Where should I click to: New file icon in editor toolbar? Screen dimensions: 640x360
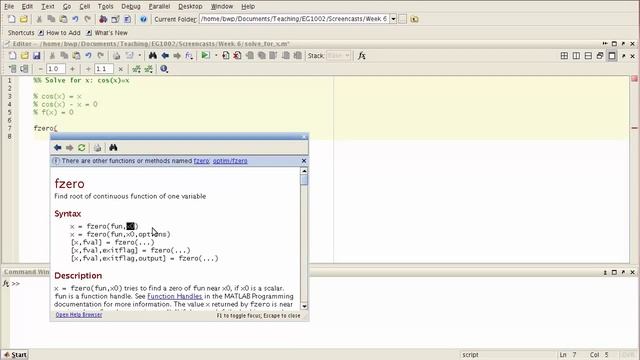coord(13,56)
